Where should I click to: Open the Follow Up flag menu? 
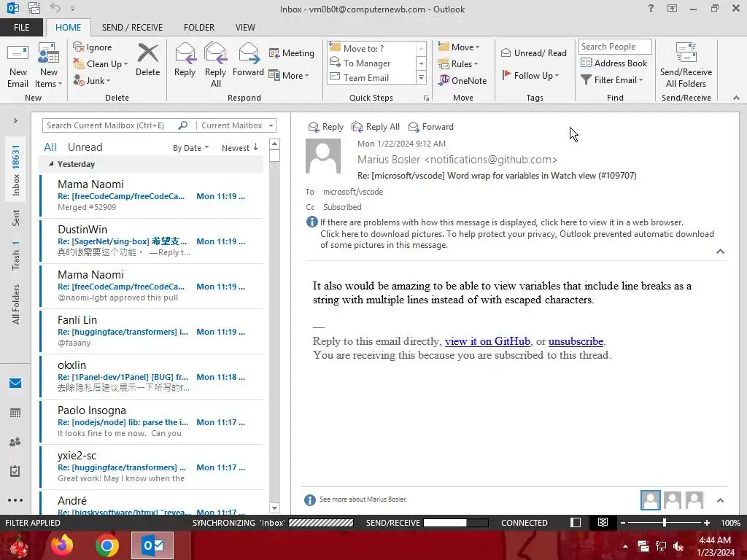531,75
